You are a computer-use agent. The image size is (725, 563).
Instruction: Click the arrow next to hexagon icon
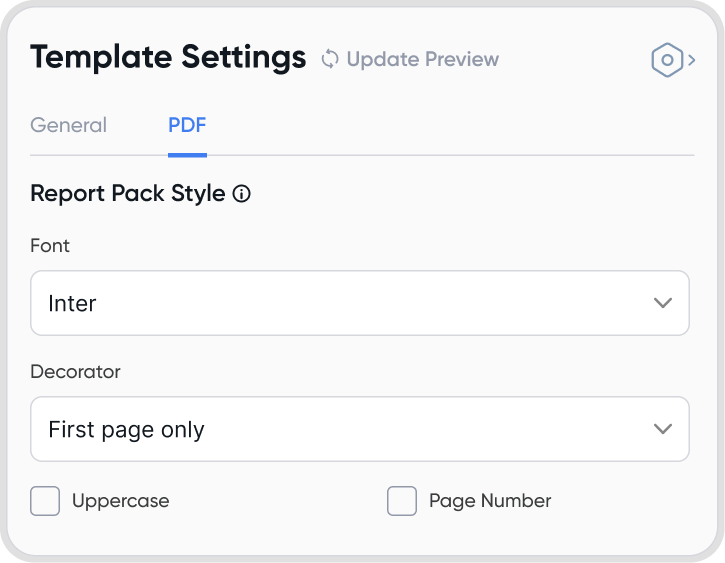tap(691, 60)
